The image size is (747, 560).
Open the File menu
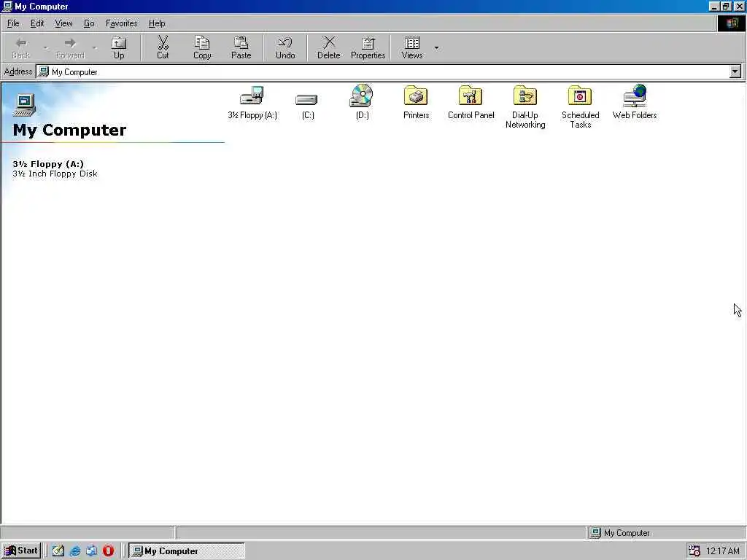point(13,23)
